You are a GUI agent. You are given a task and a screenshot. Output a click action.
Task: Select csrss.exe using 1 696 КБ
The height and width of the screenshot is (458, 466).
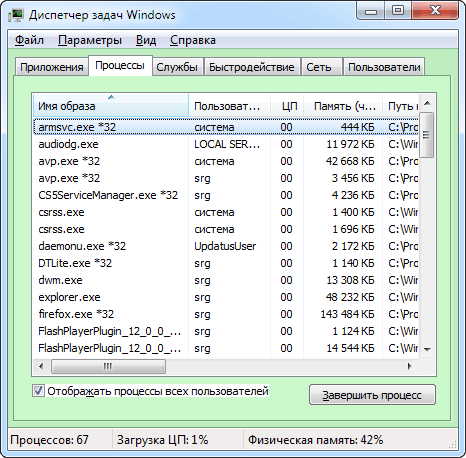click(x=226, y=229)
